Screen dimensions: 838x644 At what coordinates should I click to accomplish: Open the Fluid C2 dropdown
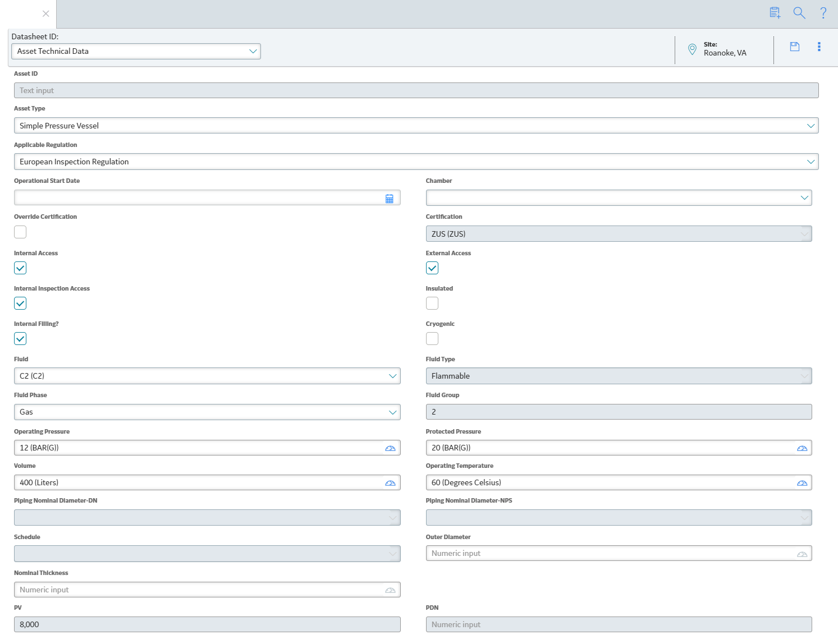207,376
